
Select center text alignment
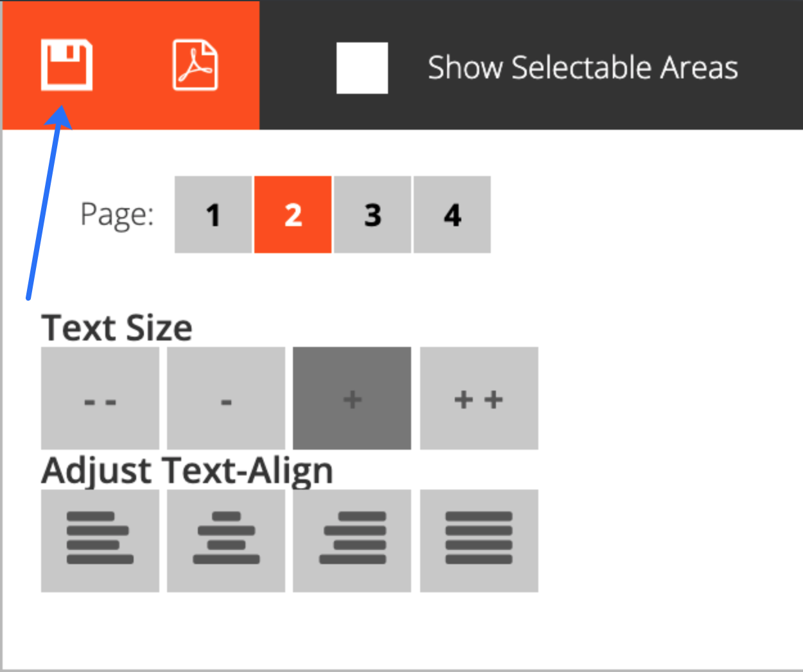point(226,540)
